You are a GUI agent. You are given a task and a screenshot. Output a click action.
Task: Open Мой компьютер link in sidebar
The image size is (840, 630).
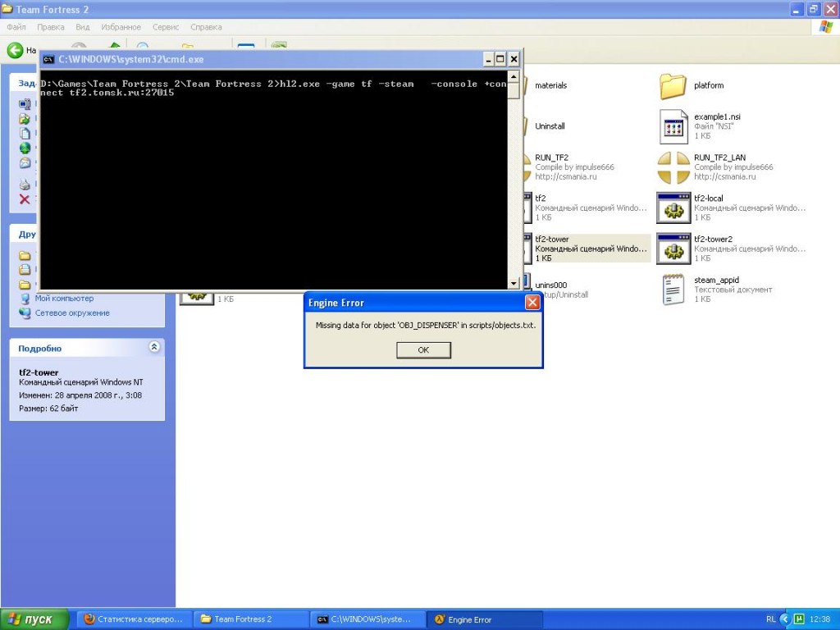[x=64, y=299]
